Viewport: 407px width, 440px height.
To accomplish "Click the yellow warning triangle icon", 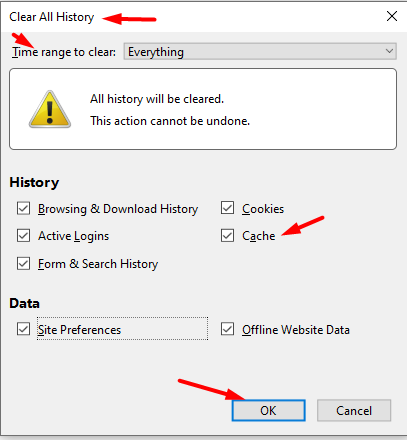I will (50, 109).
